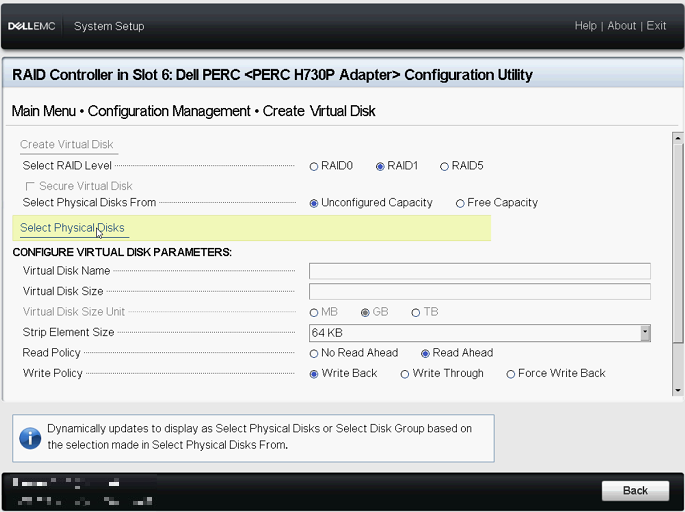Click Exit in the header

click(656, 26)
